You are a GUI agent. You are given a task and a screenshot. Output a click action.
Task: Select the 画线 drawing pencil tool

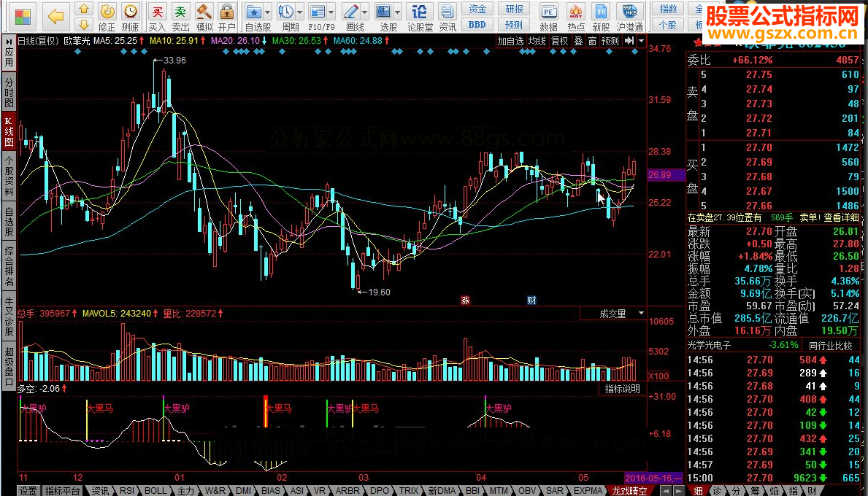352,18
